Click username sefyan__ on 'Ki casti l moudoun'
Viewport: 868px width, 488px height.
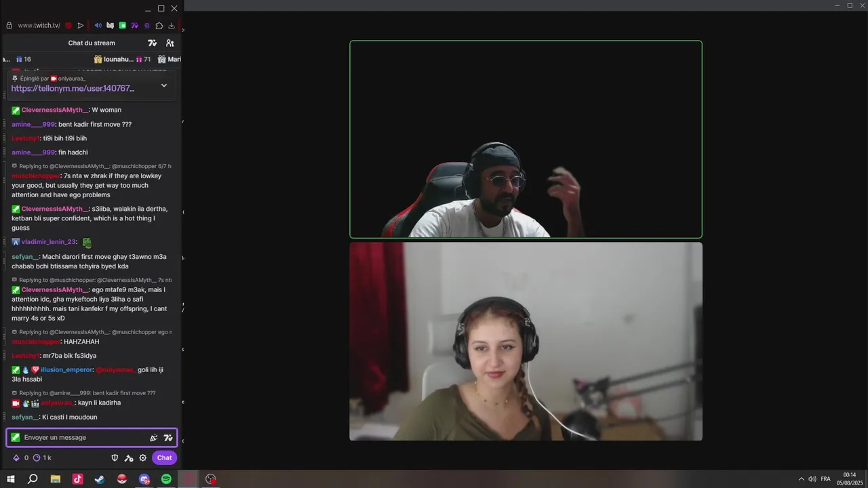(25, 417)
